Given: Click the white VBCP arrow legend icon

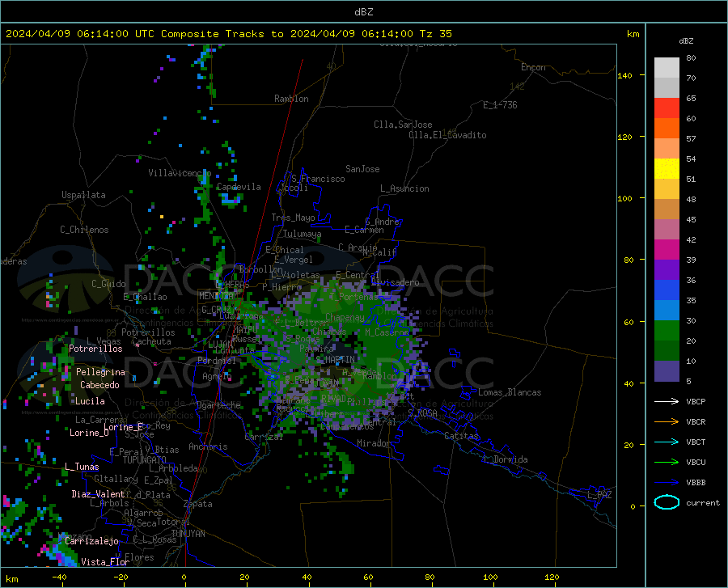Looking at the screenshot, I should (x=667, y=401).
